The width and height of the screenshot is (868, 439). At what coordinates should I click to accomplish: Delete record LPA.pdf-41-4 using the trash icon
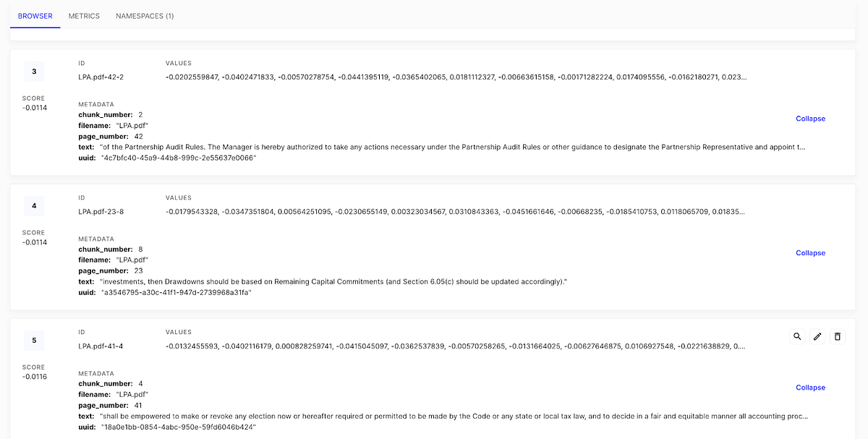tap(838, 336)
